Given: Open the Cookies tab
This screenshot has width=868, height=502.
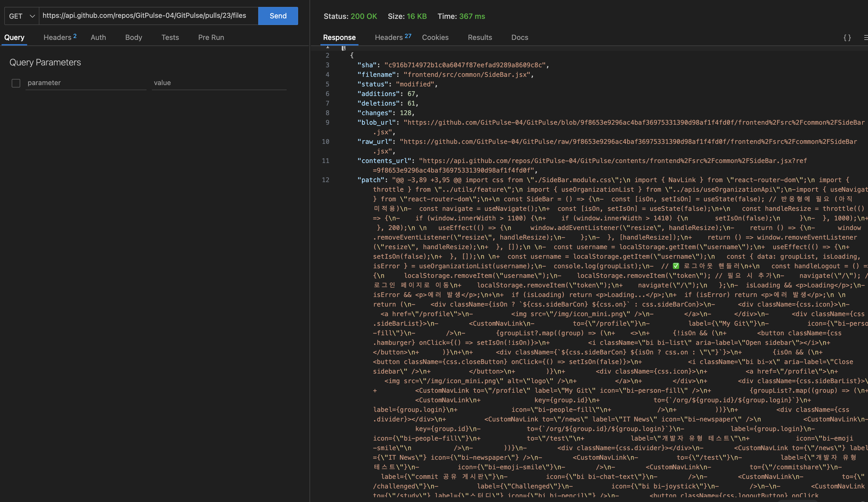Looking at the screenshot, I should click(435, 37).
